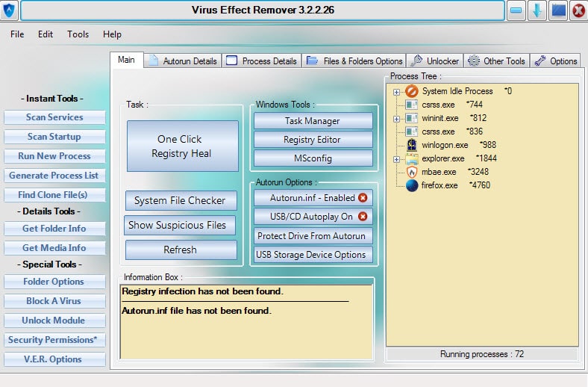The image size is (588, 387).
Task: Launch Task Manager from Windows Tools
Action: click(313, 121)
